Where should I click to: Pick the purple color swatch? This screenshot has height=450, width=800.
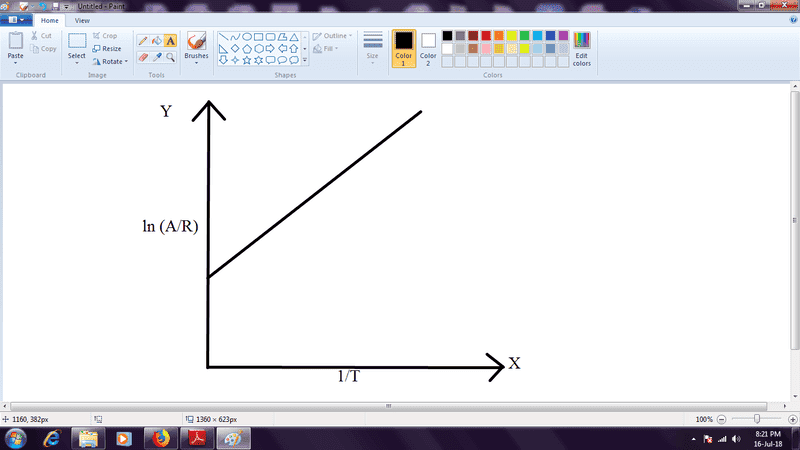click(x=563, y=35)
